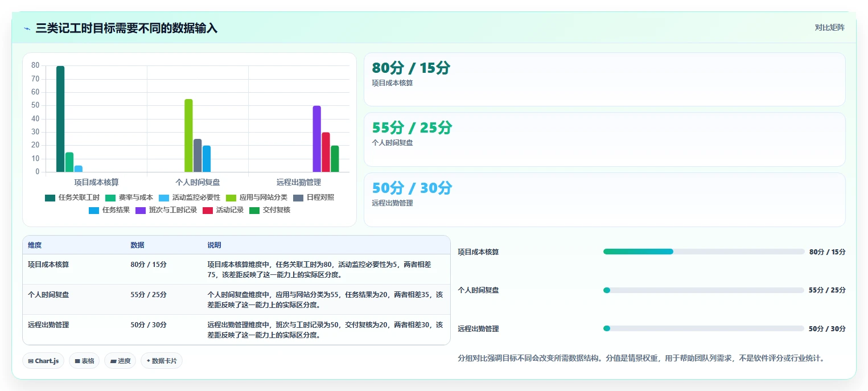This screenshot has height=391, width=868.
Task: Click the 个人时间复盘 table row label
Action: coord(48,295)
